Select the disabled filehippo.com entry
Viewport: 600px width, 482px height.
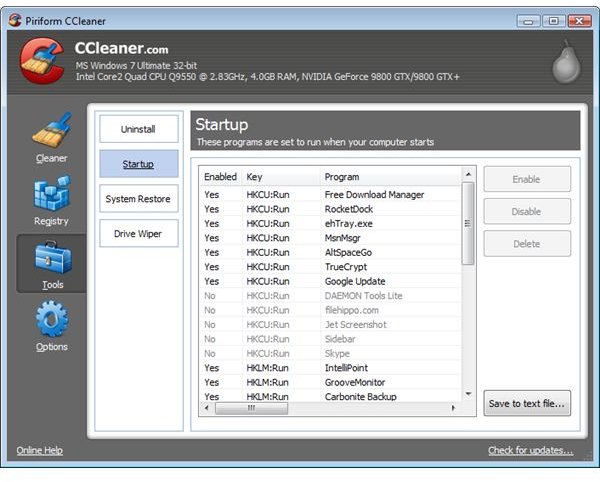pos(330,310)
